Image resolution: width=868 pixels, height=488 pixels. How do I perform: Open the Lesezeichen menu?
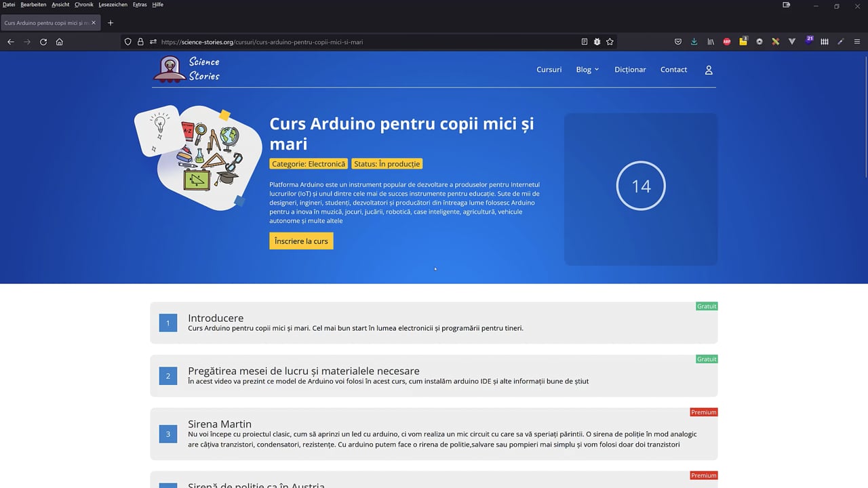coord(113,5)
